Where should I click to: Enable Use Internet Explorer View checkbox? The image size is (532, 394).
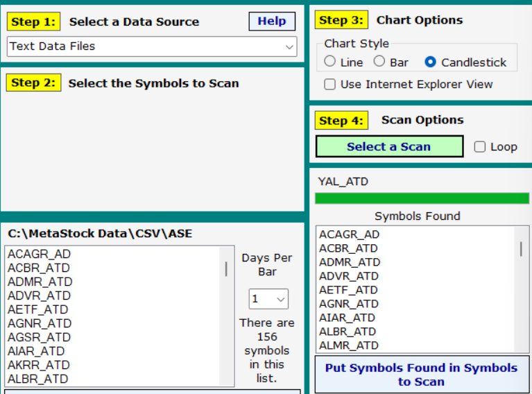tap(330, 85)
